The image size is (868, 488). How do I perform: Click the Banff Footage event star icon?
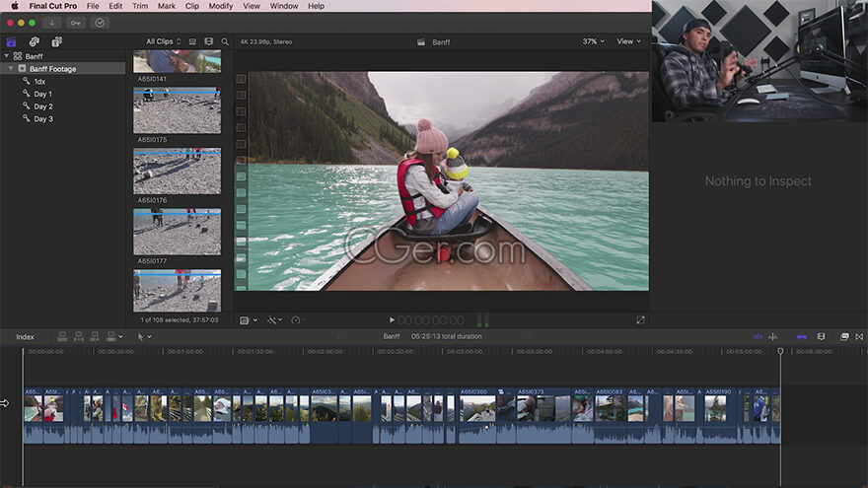point(22,69)
